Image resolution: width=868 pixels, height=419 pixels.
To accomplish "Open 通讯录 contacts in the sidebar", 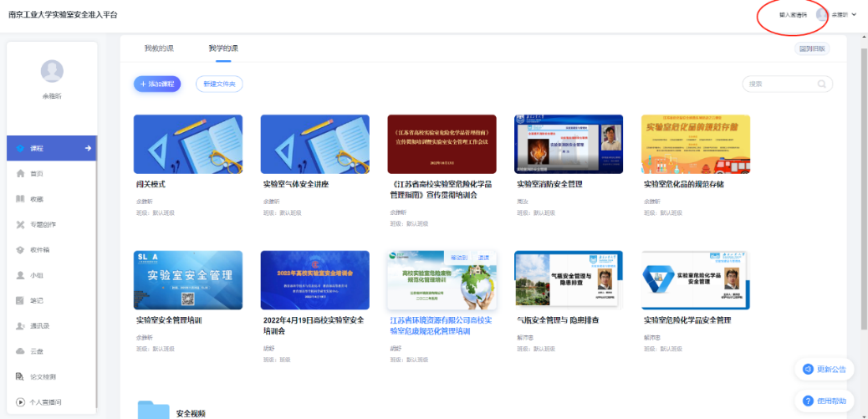I will 39,325.
